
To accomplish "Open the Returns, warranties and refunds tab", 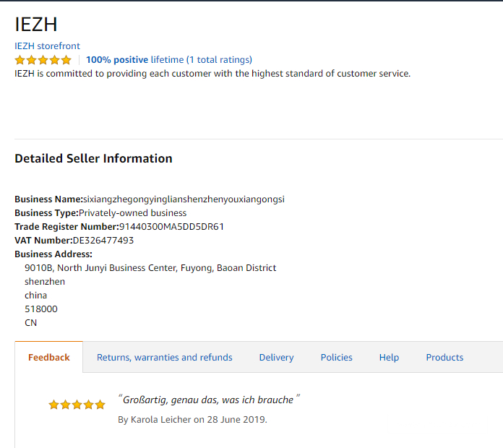I will tap(165, 357).
